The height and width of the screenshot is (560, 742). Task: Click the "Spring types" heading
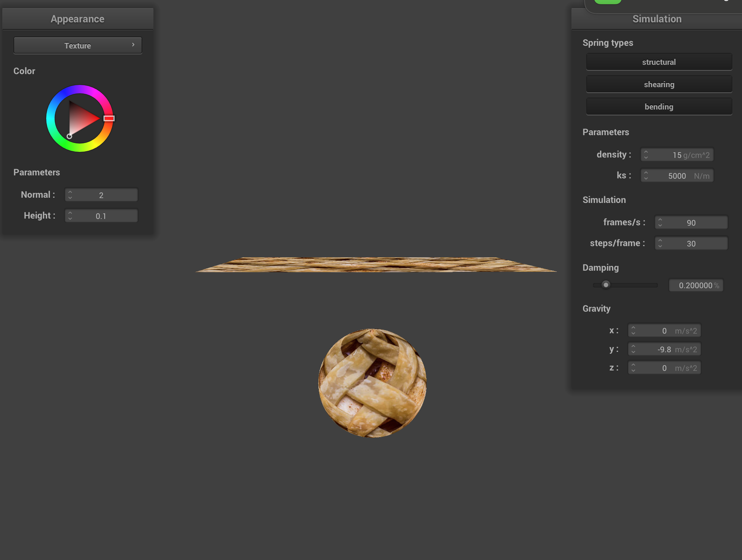(x=608, y=43)
